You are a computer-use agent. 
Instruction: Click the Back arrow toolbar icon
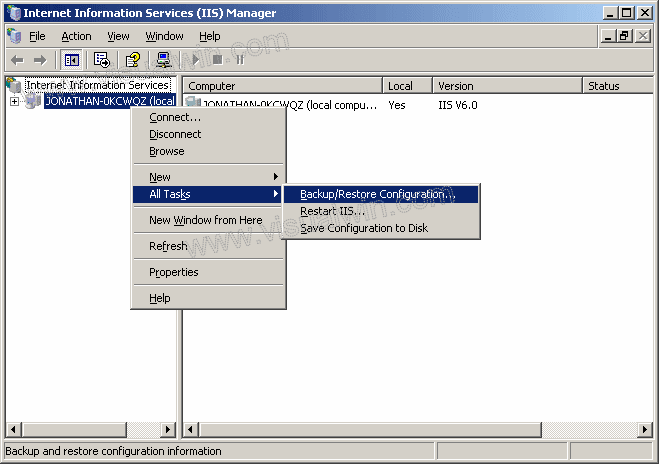pyautogui.click(x=17, y=61)
